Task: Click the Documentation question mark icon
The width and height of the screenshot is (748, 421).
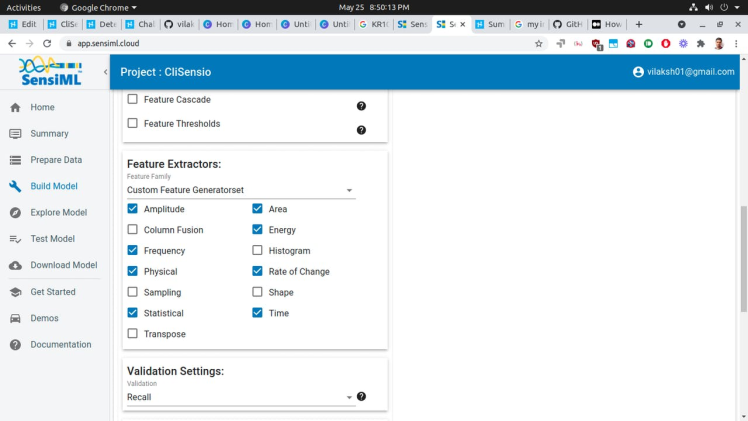Action: tap(15, 344)
